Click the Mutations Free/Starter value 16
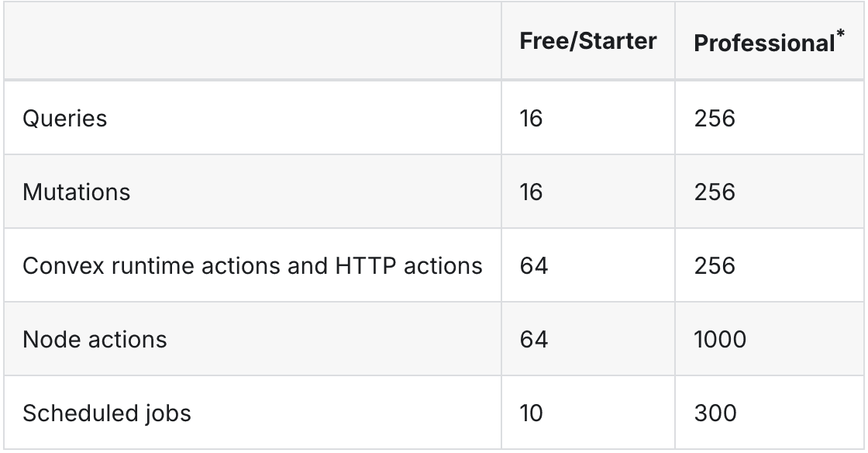The width and height of the screenshot is (868, 453). click(533, 192)
